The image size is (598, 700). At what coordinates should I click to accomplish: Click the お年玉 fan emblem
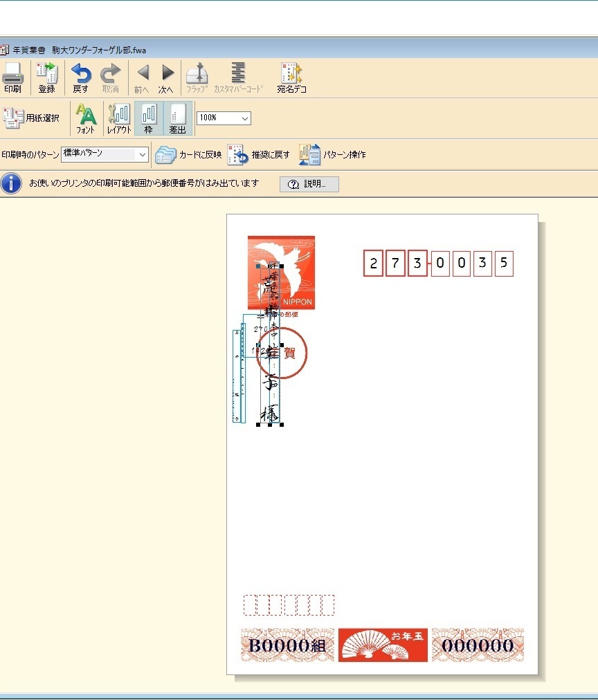tap(383, 645)
